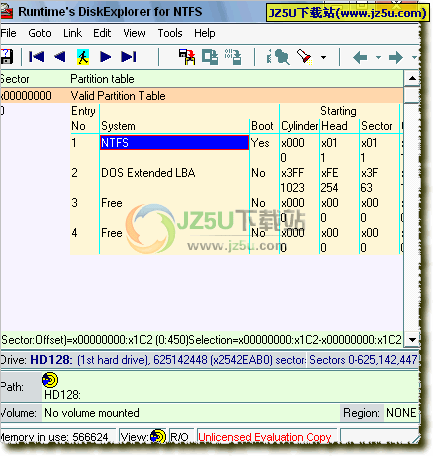The width and height of the screenshot is (433, 456).
Task: Open the Edit menu
Action: tap(102, 33)
